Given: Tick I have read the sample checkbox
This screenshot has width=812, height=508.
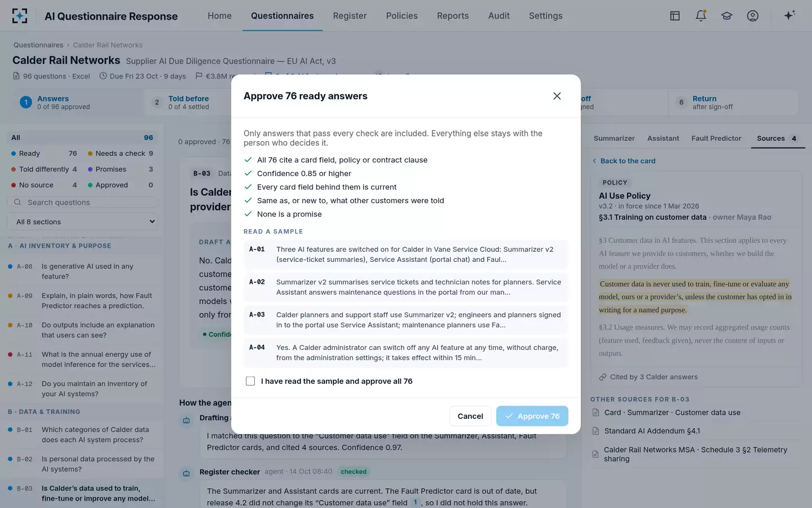Looking at the screenshot, I should (x=250, y=381).
